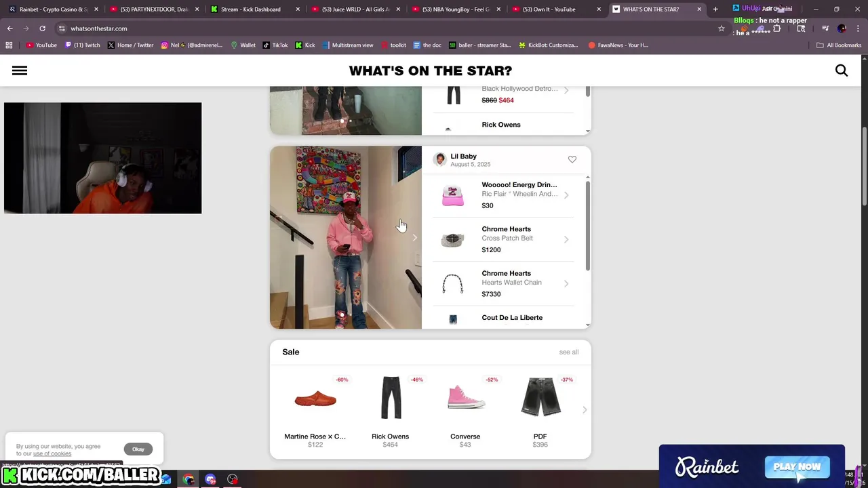Open the YouTube bookmark
868x488 pixels.
[x=41, y=45]
